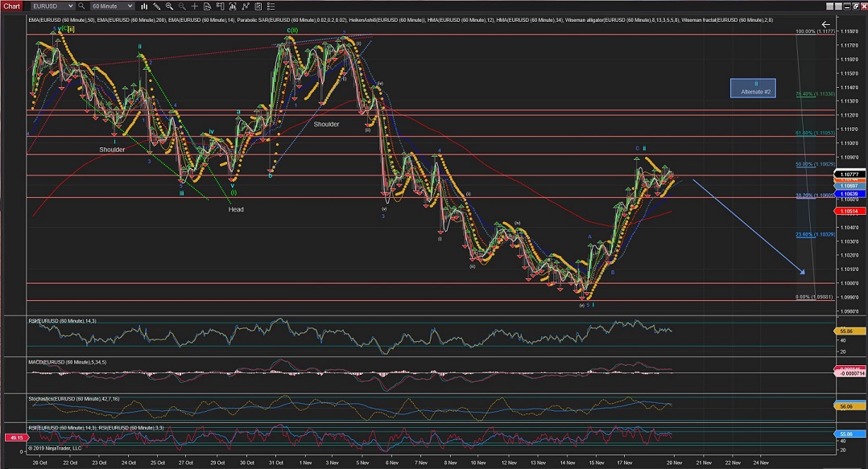868x469 pixels.
Task: Click the red 1.10514 price marker
Action: pyautogui.click(x=849, y=212)
